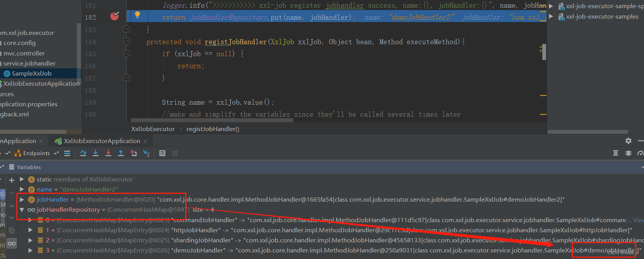Screen dimensions: 644x259
Task: Click 'String name = xxlJob.value();' code line
Action: (218, 102)
